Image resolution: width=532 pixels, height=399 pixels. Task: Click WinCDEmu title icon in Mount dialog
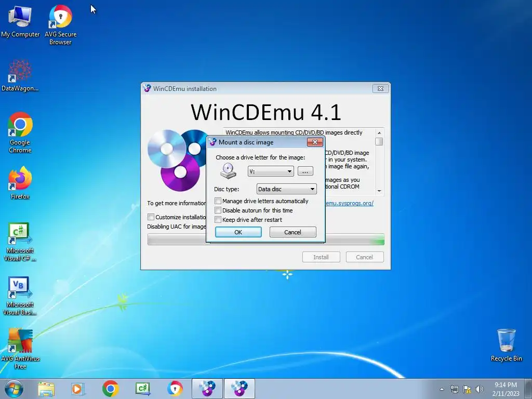click(x=212, y=142)
